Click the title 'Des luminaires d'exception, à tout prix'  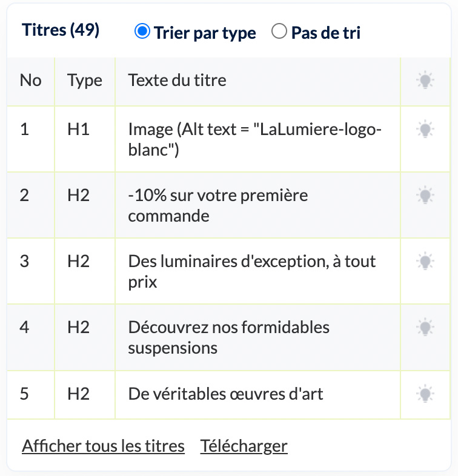click(252, 271)
